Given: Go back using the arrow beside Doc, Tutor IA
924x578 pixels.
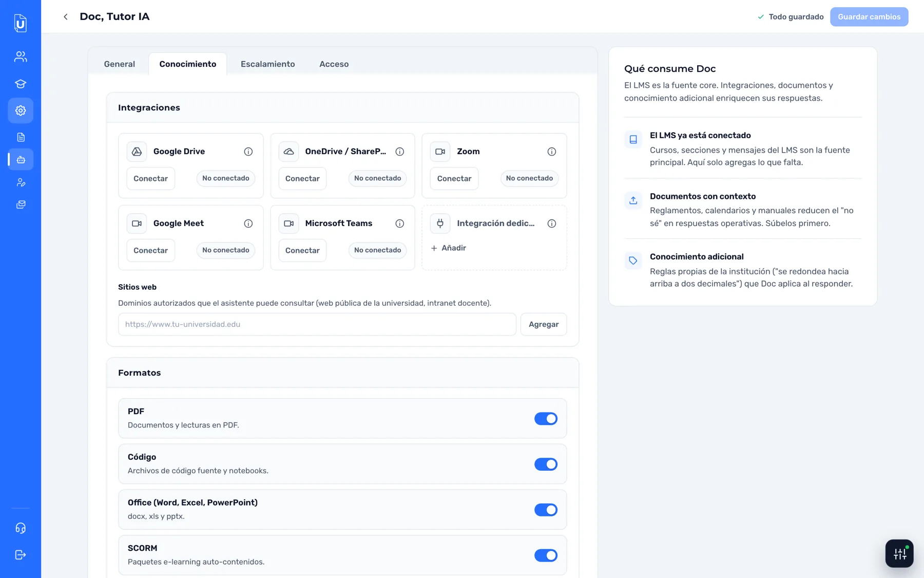Looking at the screenshot, I should (66, 17).
